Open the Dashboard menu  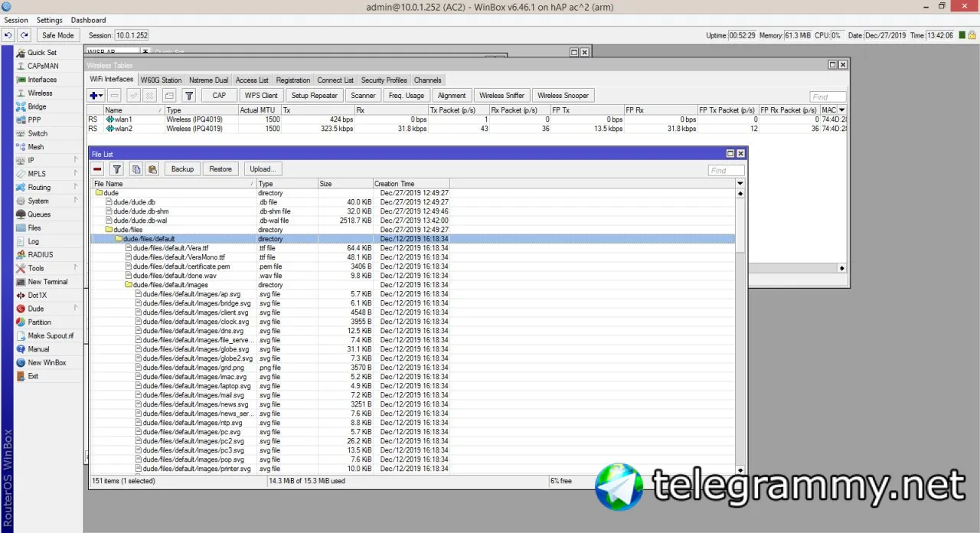[89, 20]
